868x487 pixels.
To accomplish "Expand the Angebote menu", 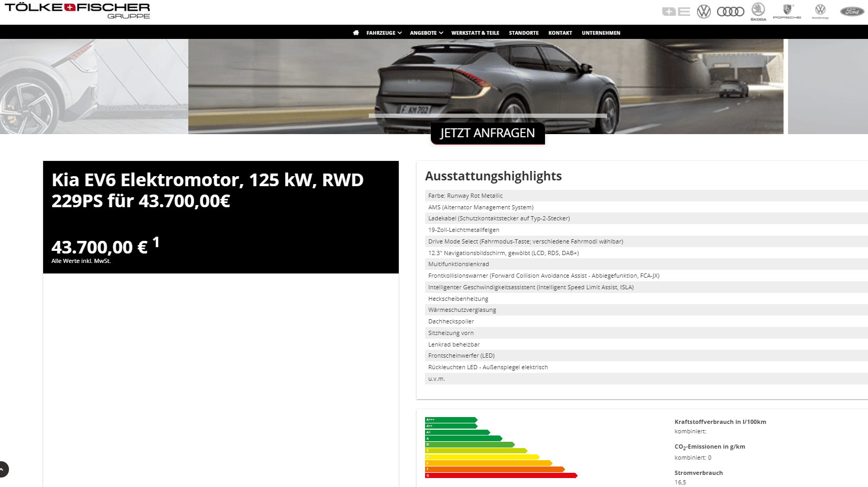I will [x=426, y=33].
